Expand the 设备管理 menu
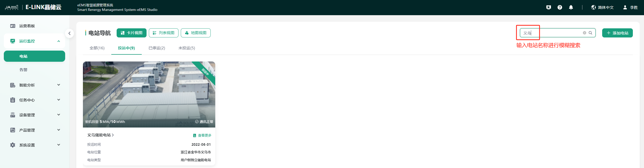This screenshot has height=168, width=644. (34, 115)
